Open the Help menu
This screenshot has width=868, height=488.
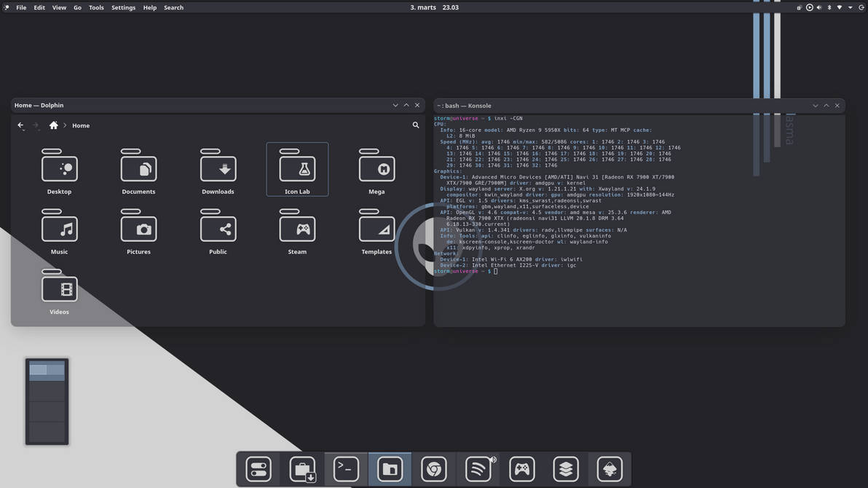click(x=149, y=8)
